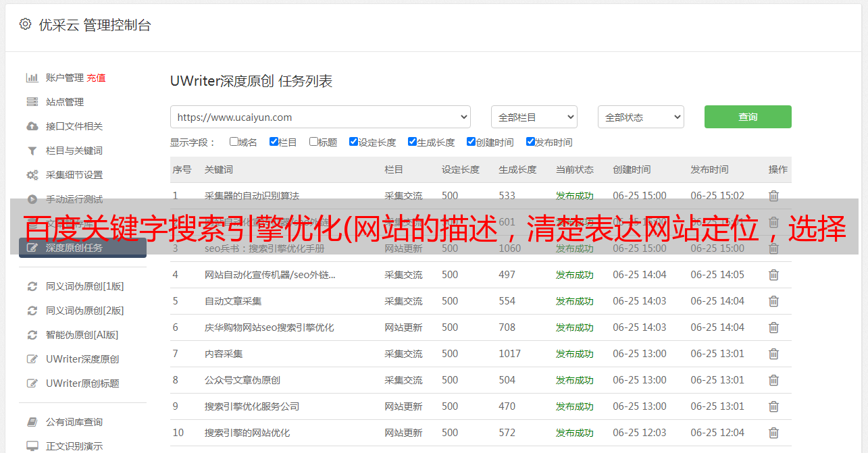Delete the 网站自动化宣传机器/seo外链 task via trash icon
This screenshot has height=453, width=868.
pos(773,275)
